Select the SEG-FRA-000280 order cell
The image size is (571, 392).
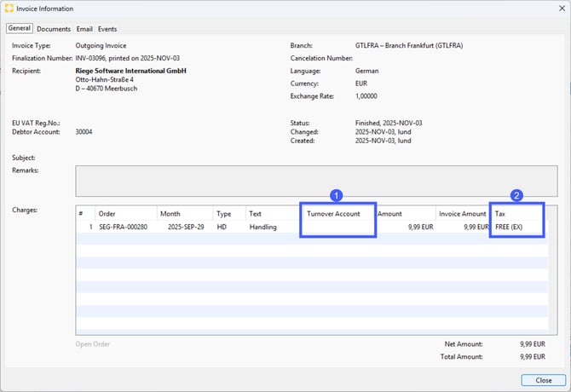pyautogui.click(x=124, y=228)
